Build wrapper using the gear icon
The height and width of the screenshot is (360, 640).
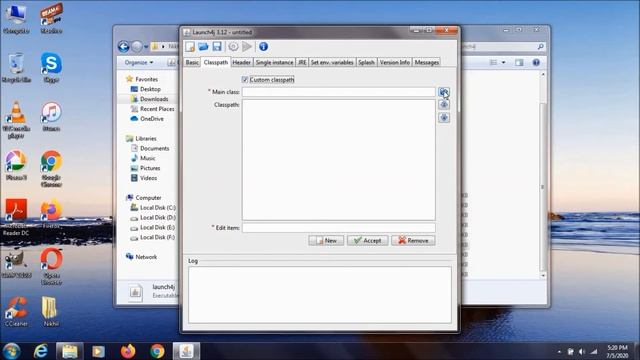pyautogui.click(x=233, y=47)
